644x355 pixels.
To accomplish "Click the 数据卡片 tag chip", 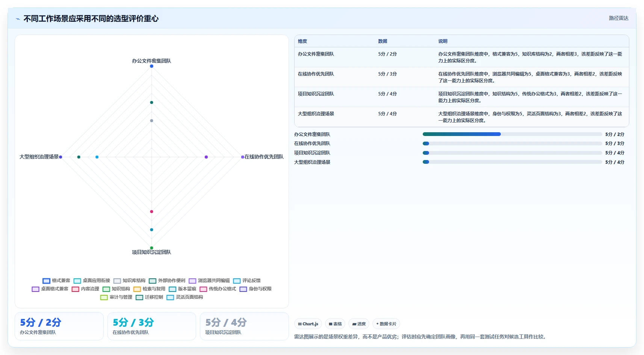I will (x=386, y=324).
